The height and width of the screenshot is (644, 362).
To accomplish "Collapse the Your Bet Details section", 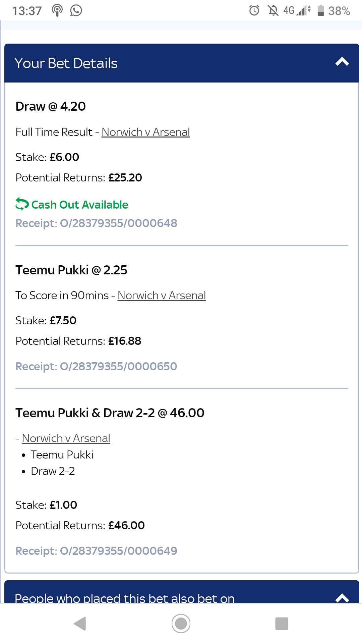I will [342, 62].
